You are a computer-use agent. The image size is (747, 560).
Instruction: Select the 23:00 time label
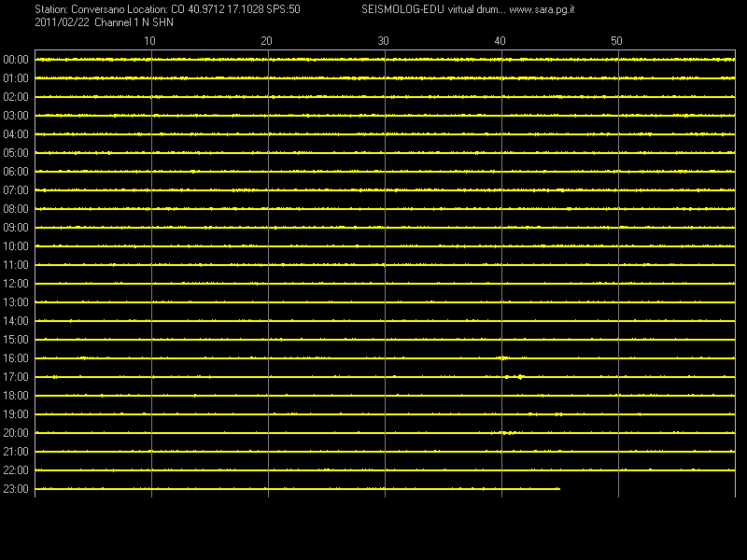point(16,489)
